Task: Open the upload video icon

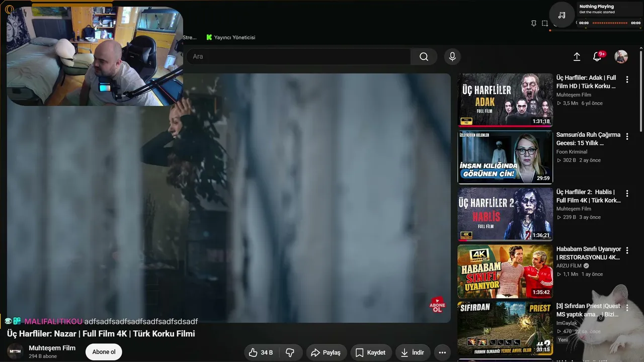Action: [x=577, y=57]
